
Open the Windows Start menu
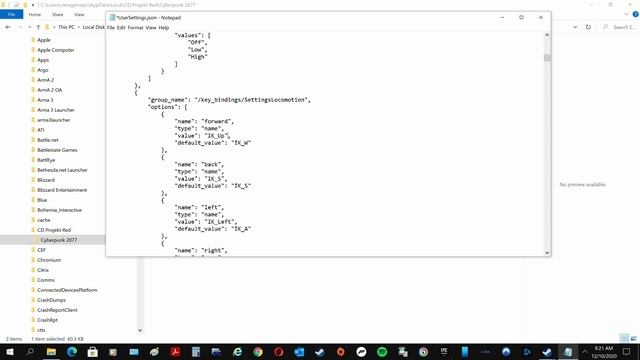coord(9,352)
